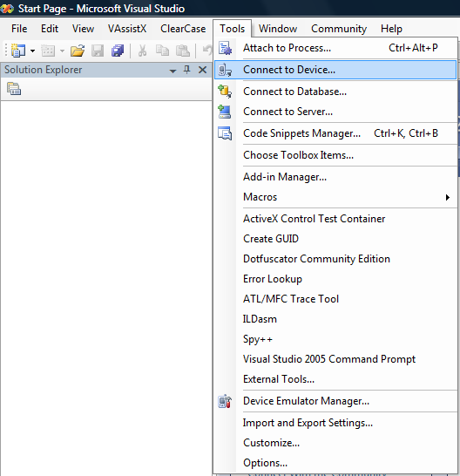Click the Undo arrow icon
460x476 pixels.
[207, 50]
